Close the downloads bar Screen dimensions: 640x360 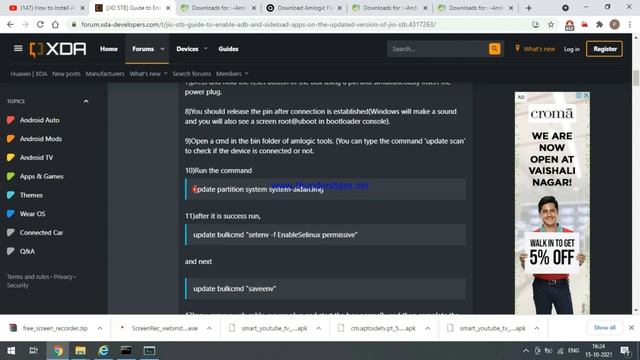[x=631, y=328]
